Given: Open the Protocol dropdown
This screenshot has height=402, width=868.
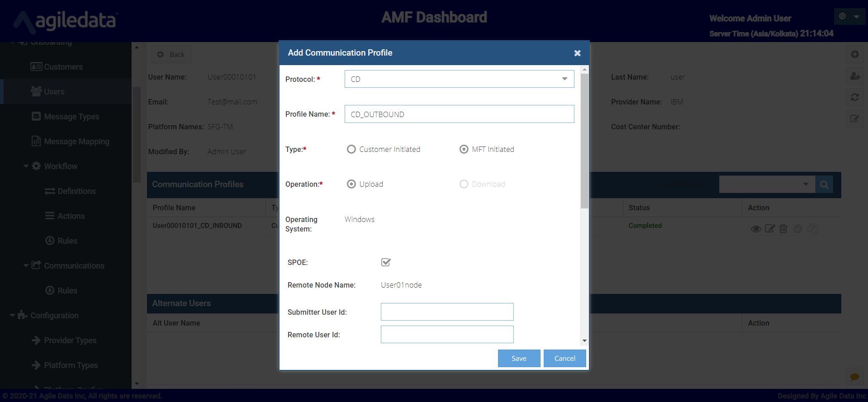Looking at the screenshot, I should 459,79.
